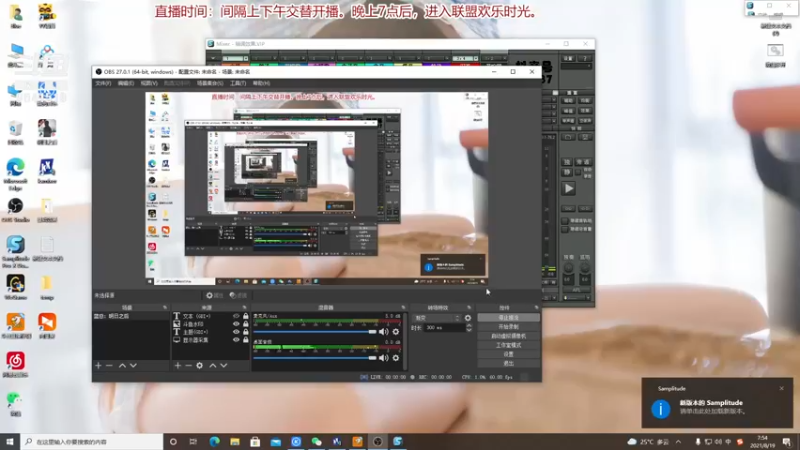
Task: Switch to Samplitude taskbar icon
Action: coord(398,441)
